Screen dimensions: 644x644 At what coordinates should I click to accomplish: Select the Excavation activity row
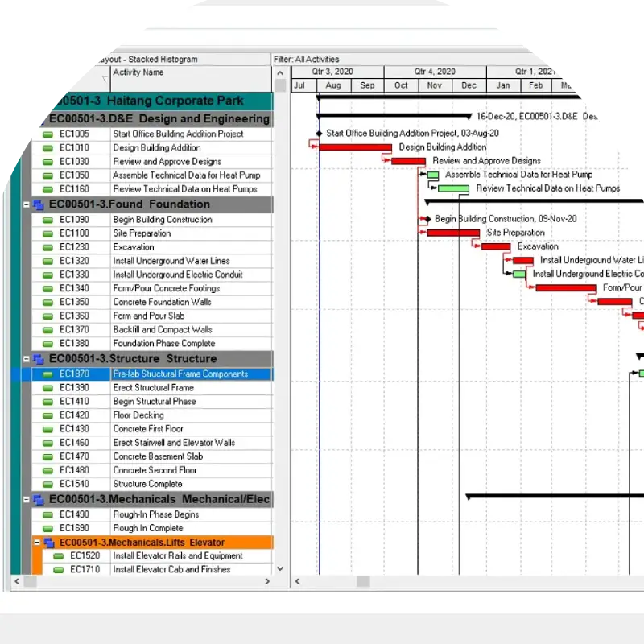[190, 247]
